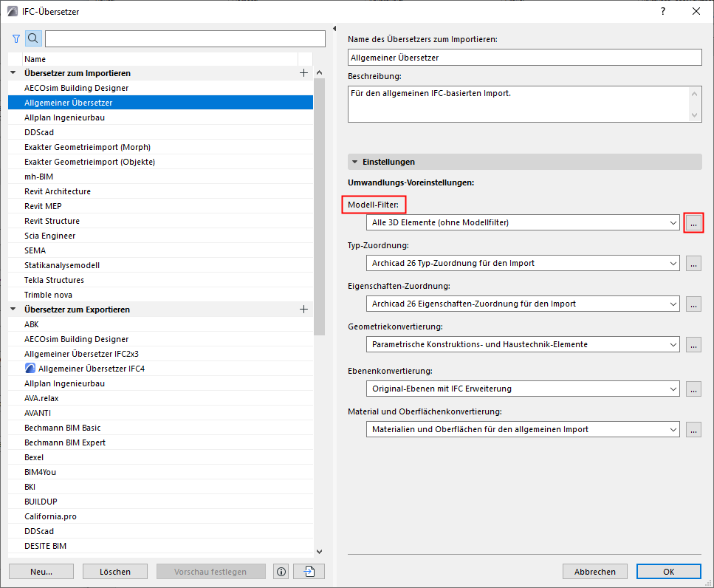The height and width of the screenshot is (588, 714).
Task: Open Eigenschaften-Zuordnung options ellipsis button
Action: [x=693, y=304]
